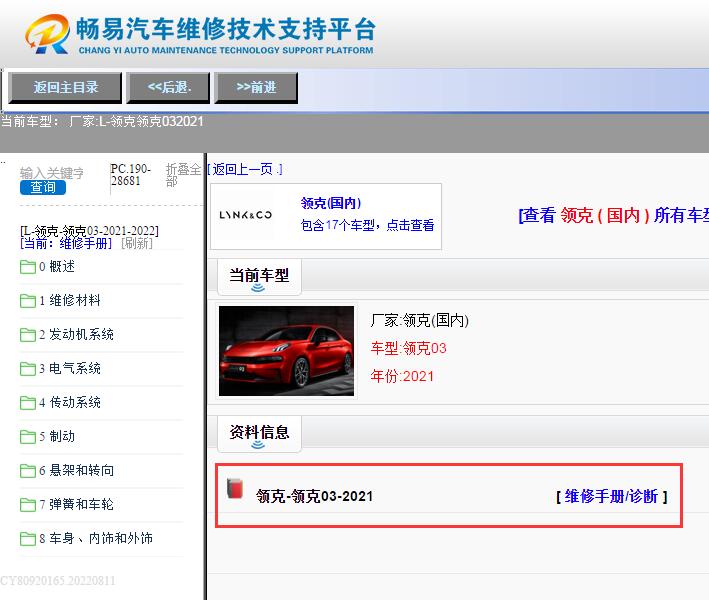Open the 领克(国内) brand link
This screenshot has height=600, width=709.
coord(331,203)
